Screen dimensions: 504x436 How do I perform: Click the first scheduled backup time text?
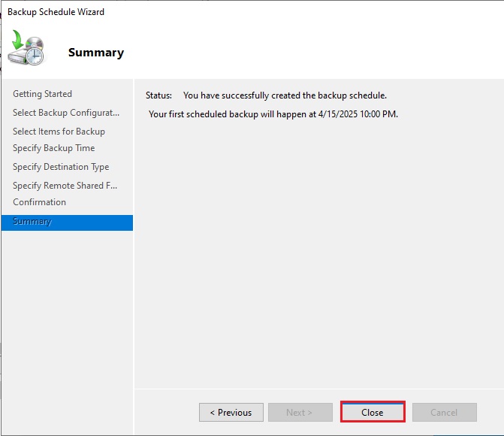(273, 114)
